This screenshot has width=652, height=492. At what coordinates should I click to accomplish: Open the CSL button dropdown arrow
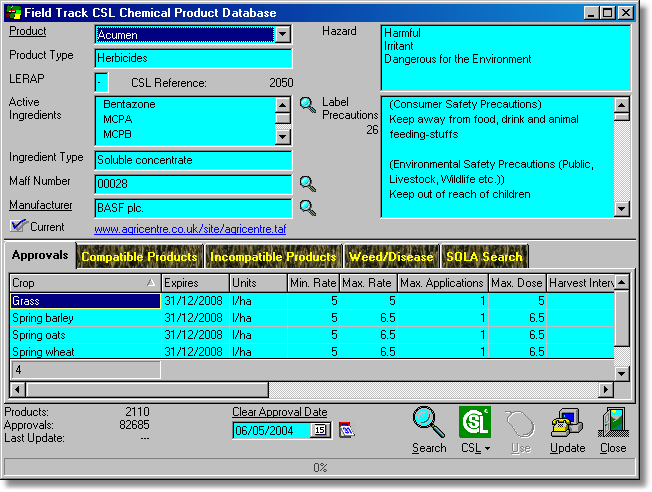487,449
